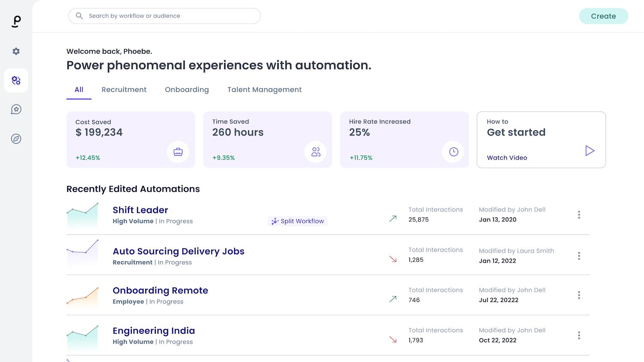Open settings gear in left sidebar

click(x=16, y=51)
